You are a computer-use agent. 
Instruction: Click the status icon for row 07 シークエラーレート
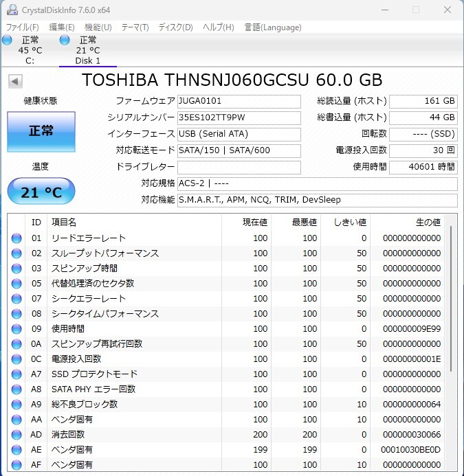point(16,299)
